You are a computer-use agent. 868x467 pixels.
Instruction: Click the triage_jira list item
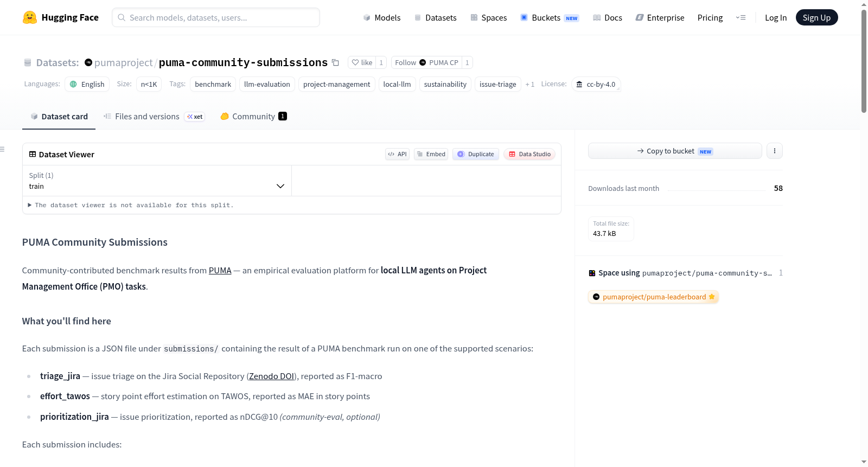click(x=211, y=376)
